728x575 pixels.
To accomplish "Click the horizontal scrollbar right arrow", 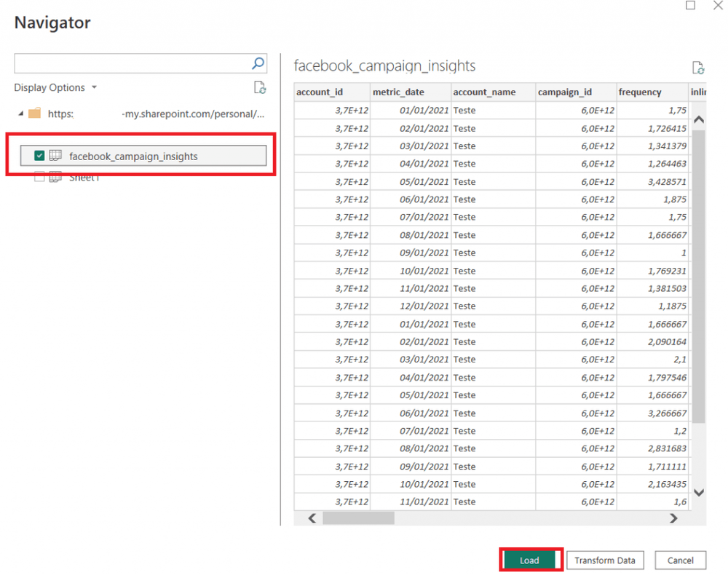I will pyautogui.click(x=673, y=518).
